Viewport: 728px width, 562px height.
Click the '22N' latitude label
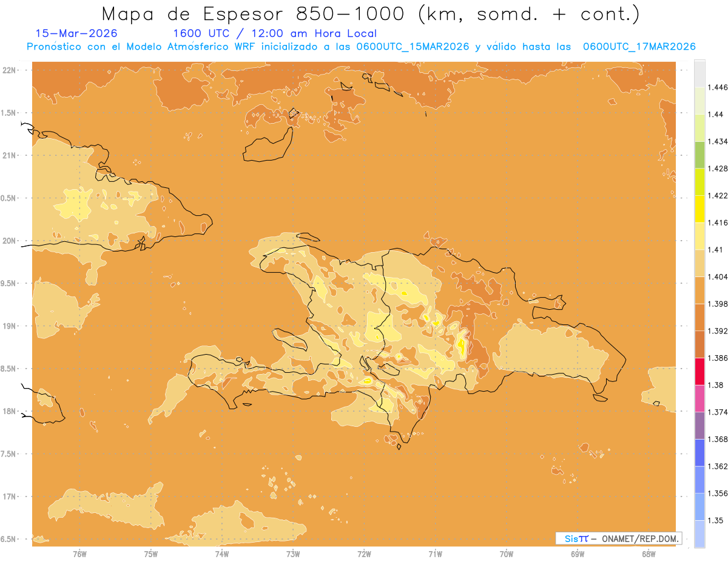pos(9,70)
